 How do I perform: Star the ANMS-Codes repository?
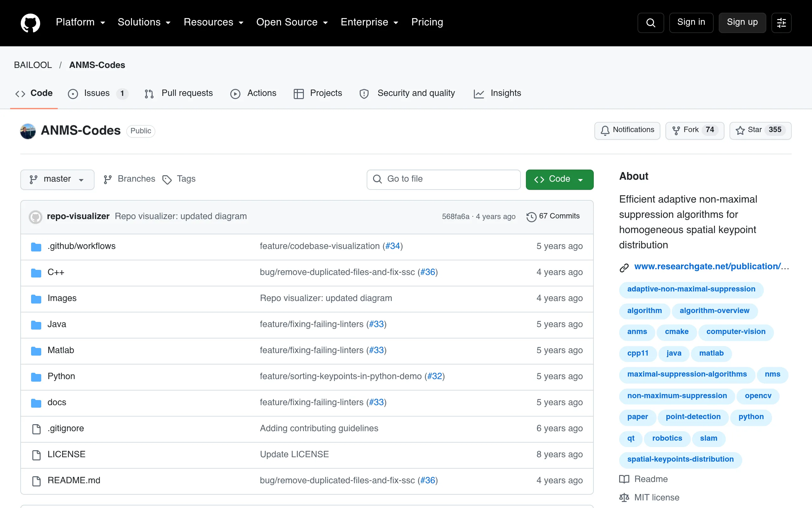click(x=760, y=130)
